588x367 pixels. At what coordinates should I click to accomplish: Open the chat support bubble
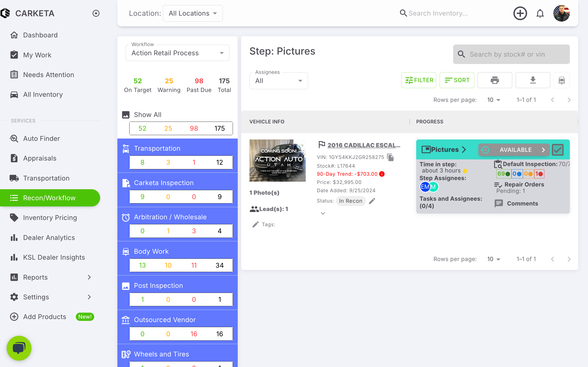(19, 348)
